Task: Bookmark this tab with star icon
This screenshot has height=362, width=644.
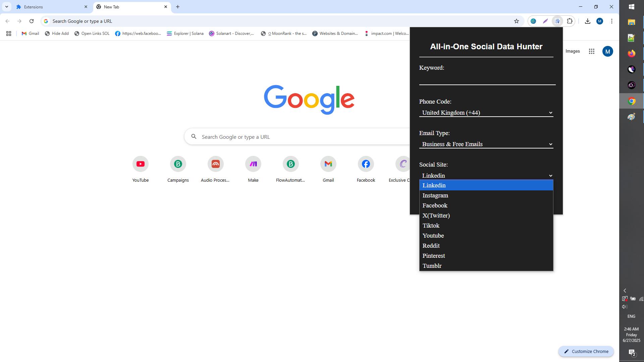Action: coord(517,21)
